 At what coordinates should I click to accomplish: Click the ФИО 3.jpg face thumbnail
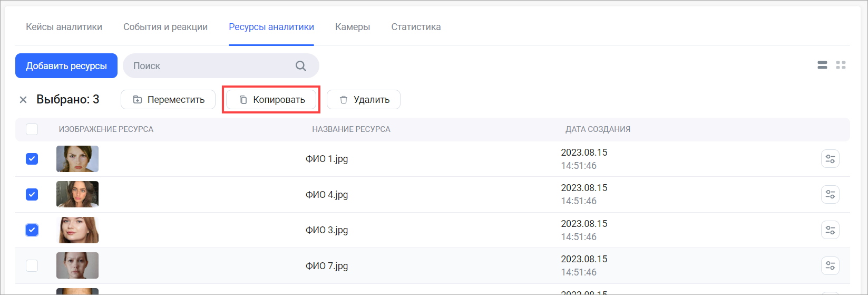pyautogui.click(x=77, y=230)
